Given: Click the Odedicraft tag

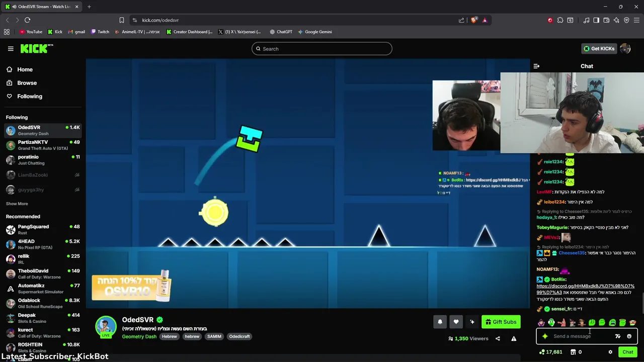Looking at the screenshot, I should click(239, 336).
